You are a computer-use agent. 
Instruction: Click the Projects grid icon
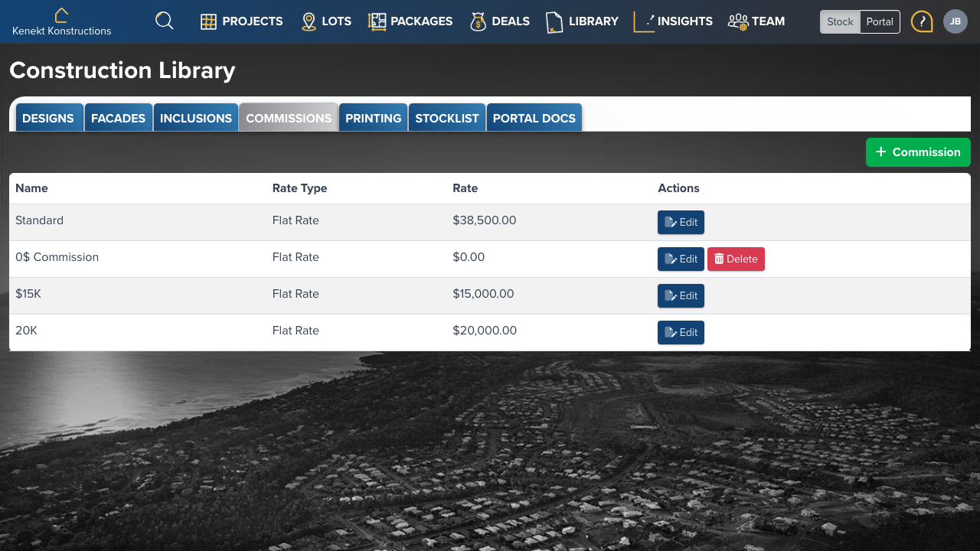208,21
